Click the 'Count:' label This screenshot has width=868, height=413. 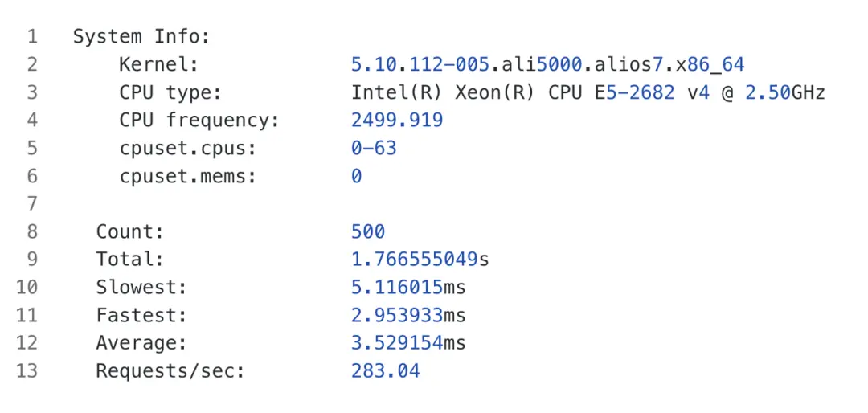tap(129, 232)
